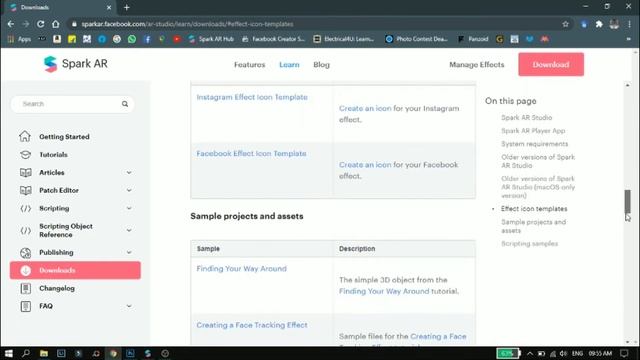Open the Spark AR Hub bookmark
Viewport: 640px width, 360px height.
(x=211, y=39)
